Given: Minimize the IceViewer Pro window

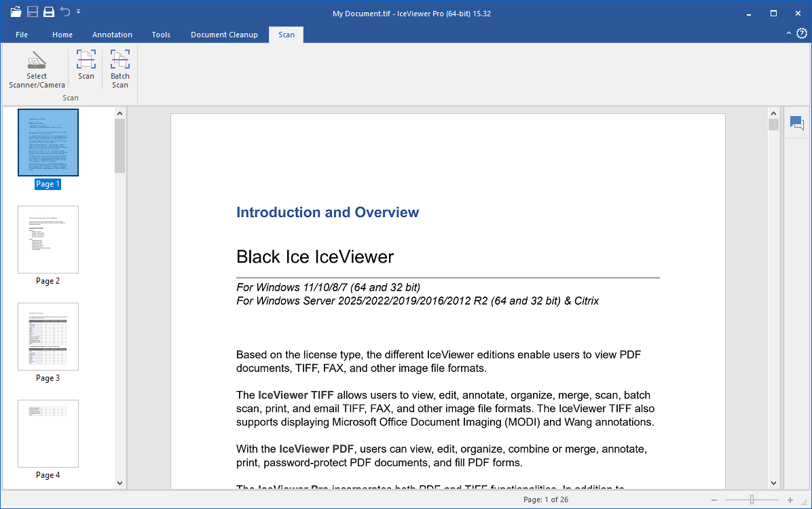Looking at the screenshot, I should pyautogui.click(x=748, y=14).
